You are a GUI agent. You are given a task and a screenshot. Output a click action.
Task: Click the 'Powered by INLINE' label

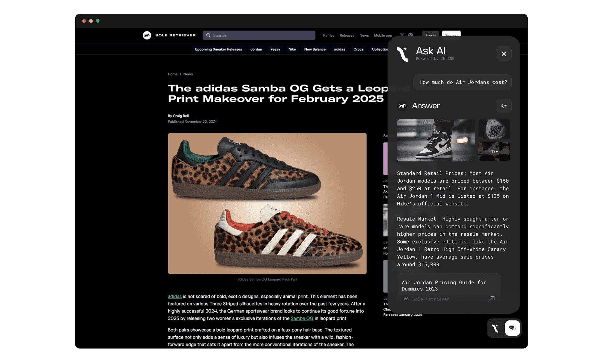435,59
